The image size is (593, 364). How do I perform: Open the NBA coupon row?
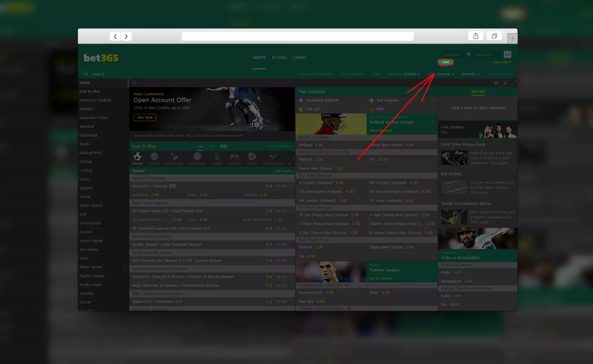[402, 109]
